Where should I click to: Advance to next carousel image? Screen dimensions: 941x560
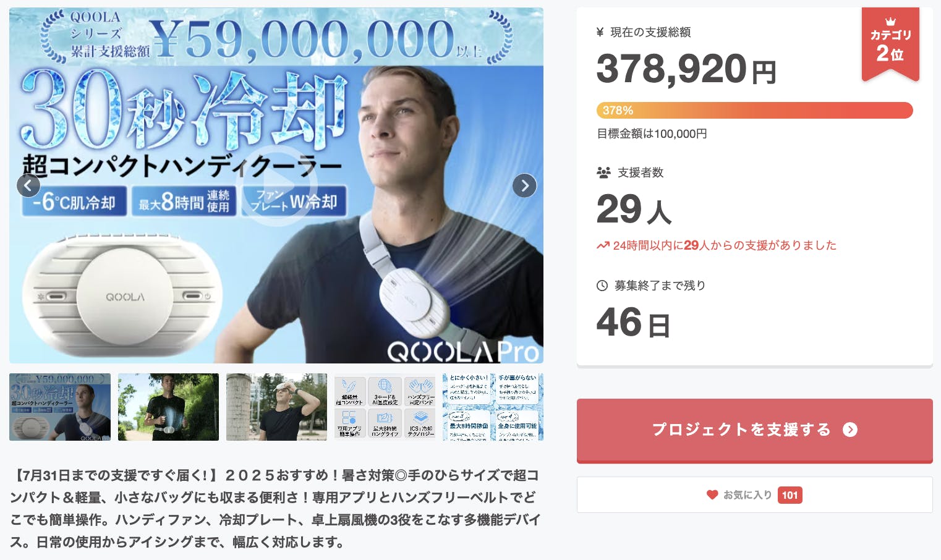524,185
